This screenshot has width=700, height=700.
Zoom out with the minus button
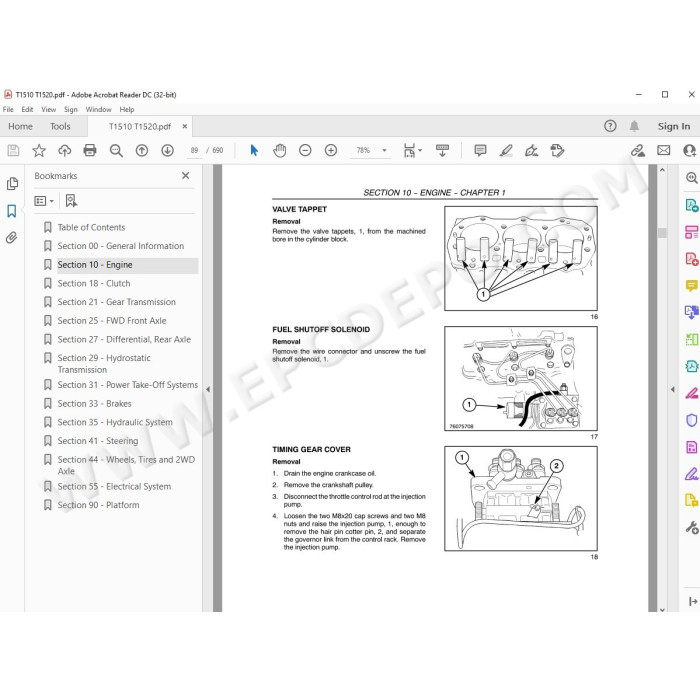[305, 150]
